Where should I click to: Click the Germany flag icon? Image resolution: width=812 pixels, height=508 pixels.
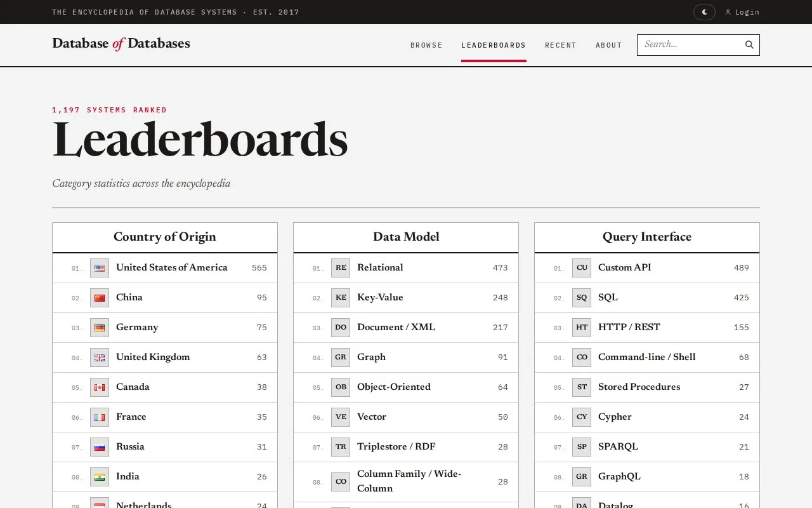(x=100, y=328)
